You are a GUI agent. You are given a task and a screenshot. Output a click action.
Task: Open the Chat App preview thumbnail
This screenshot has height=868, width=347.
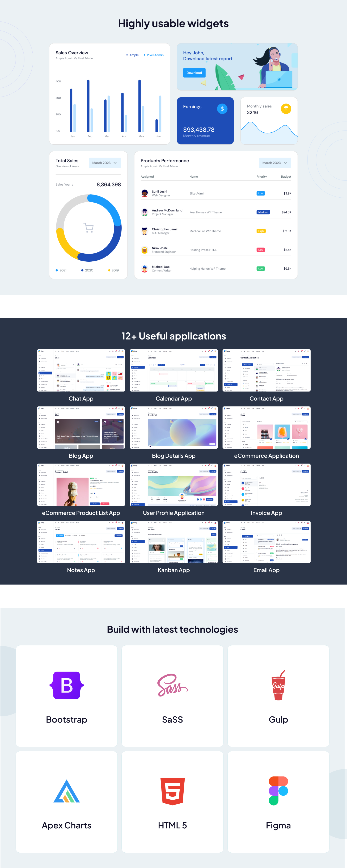[81, 370]
